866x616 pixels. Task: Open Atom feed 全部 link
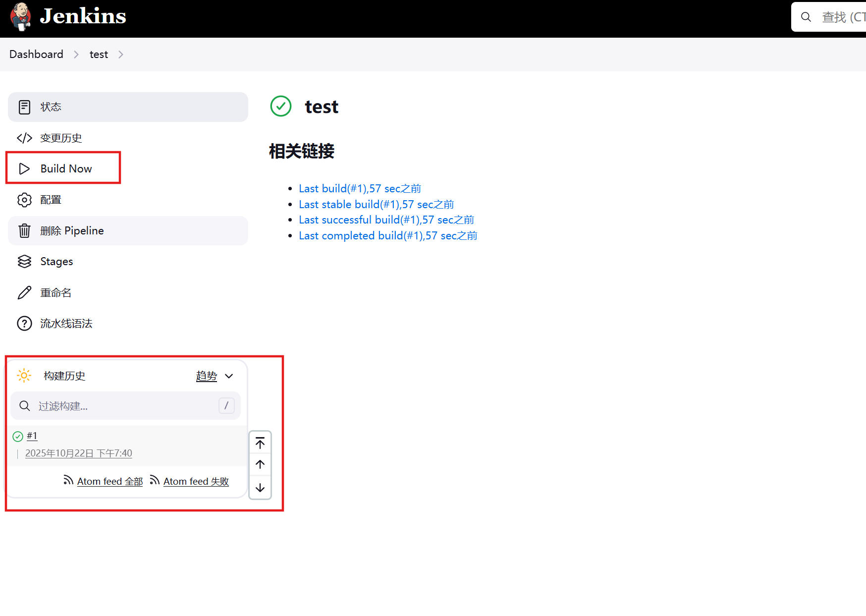[x=110, y=481]
